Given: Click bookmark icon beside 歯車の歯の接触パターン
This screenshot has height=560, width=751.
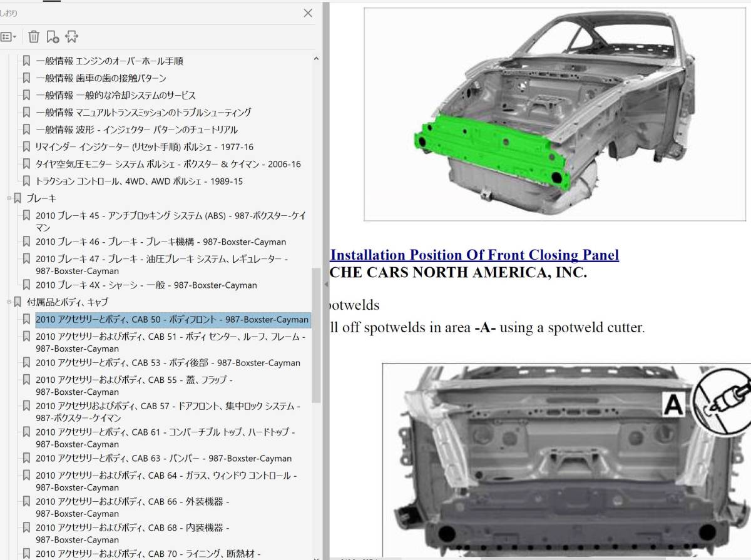Looking at the screenshot, I should [26, 78].
